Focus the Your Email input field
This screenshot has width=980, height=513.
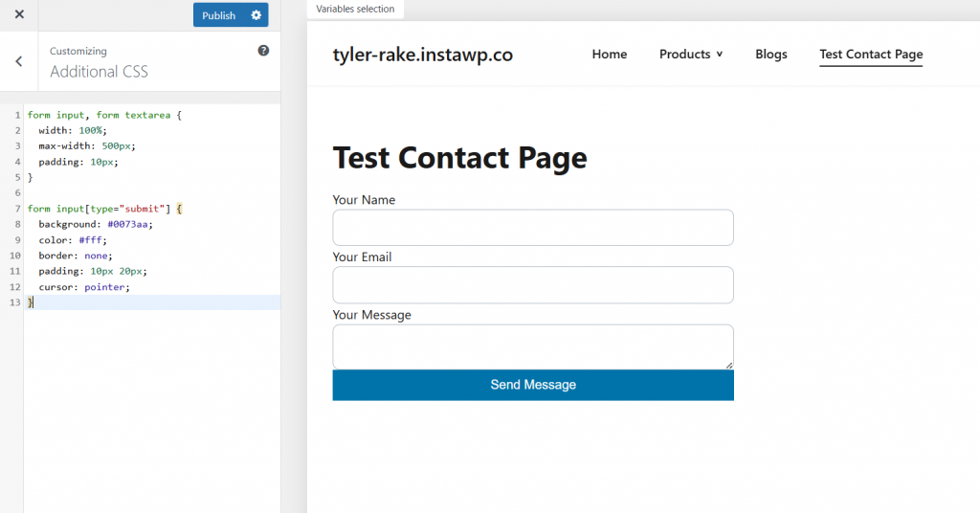click(532, 285)
